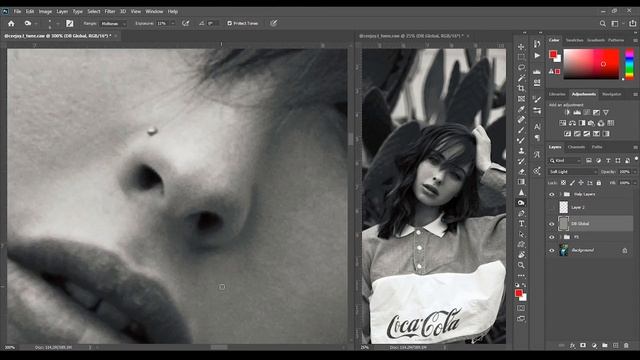Image resolution: width=640 pixels, height=360 pixels.
Task: Open the Filter menu
Action: [110, 11]
